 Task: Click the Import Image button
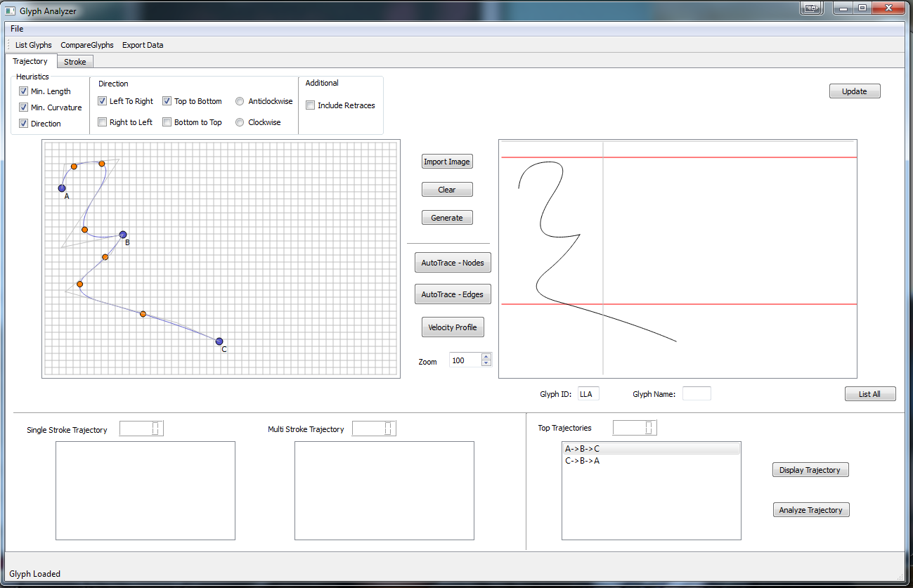tap(447, 162)
